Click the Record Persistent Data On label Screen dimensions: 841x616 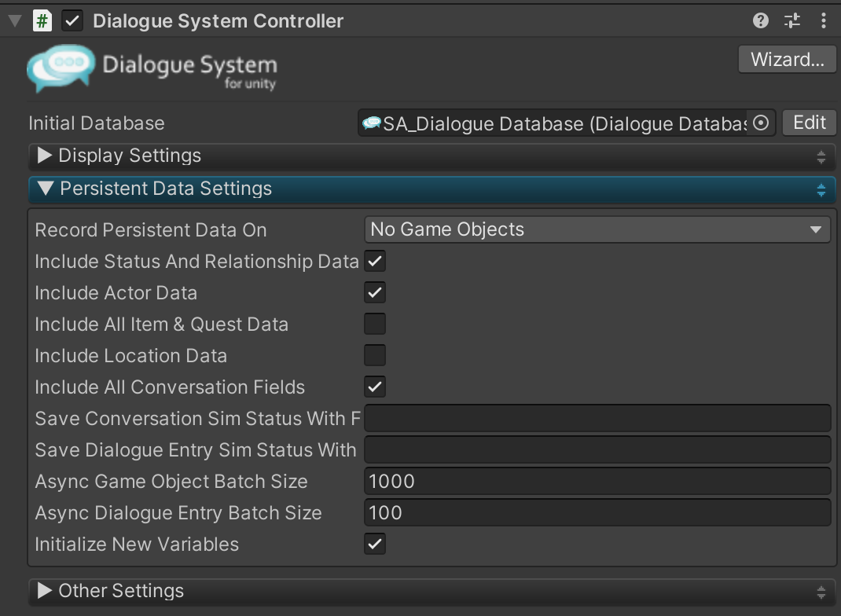click(x=151, y=230)
